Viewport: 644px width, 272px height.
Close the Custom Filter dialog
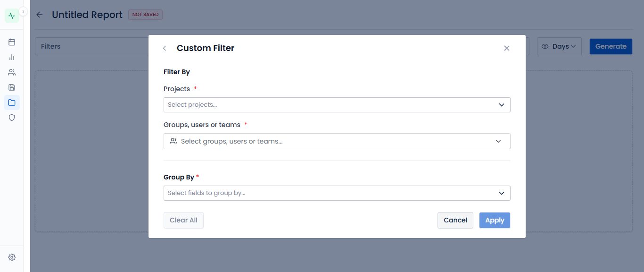(x=507, y=48)
